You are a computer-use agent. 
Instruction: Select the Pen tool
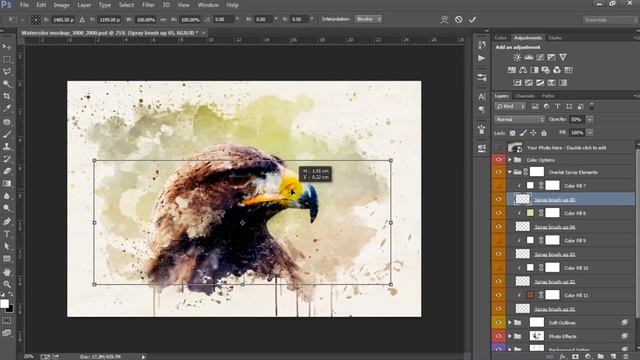click(x=7, y=222)
